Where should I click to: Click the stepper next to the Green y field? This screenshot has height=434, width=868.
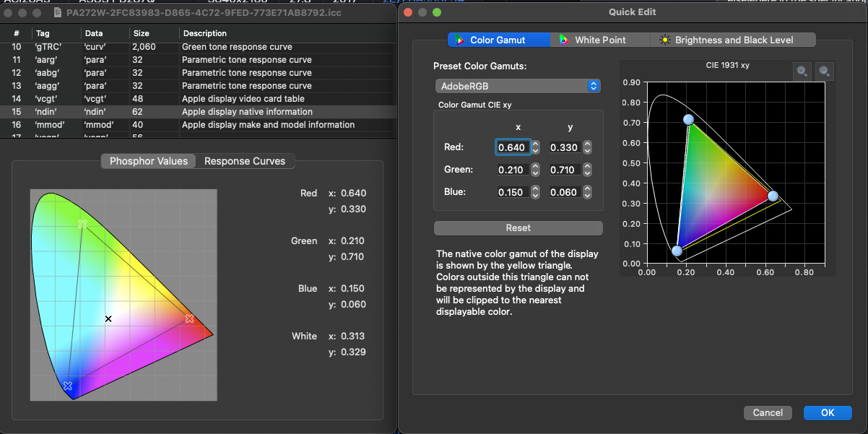[x=588, y=170]
